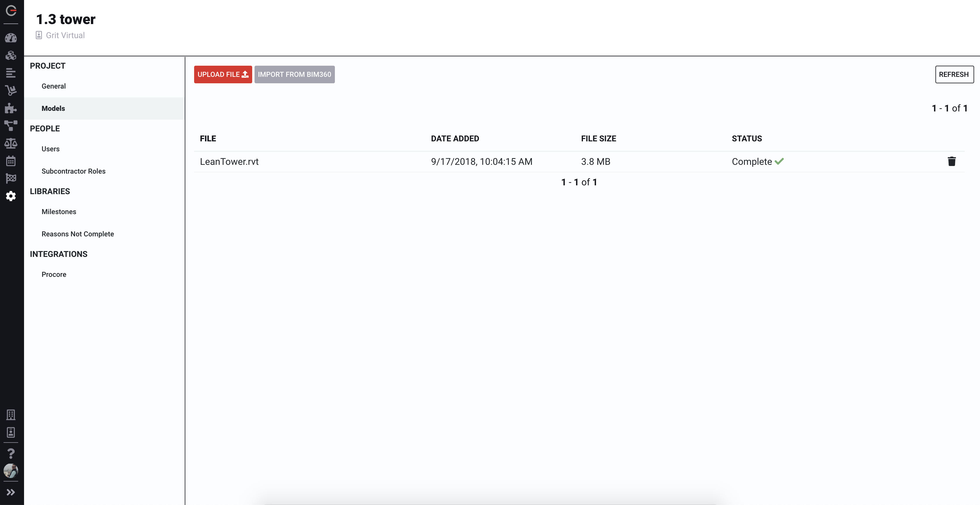
Task: Go to Procore integration settings
Action: tap(54, 274)
